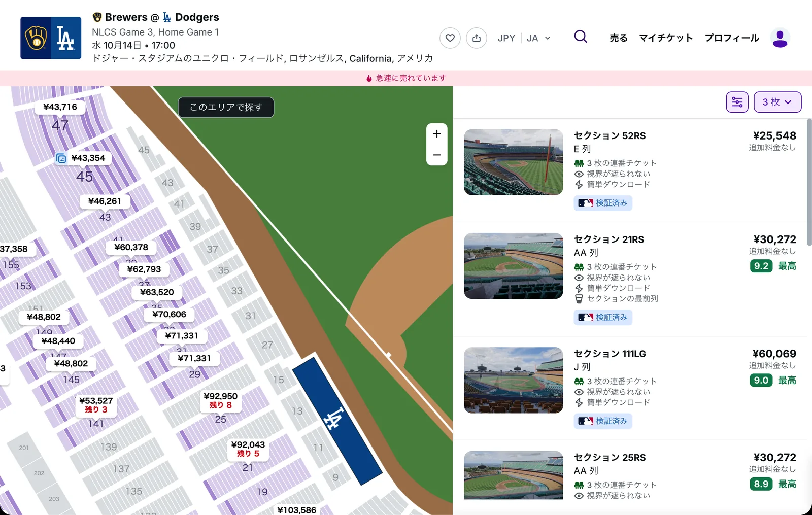Select the ¥48,440 price marker

58,341
